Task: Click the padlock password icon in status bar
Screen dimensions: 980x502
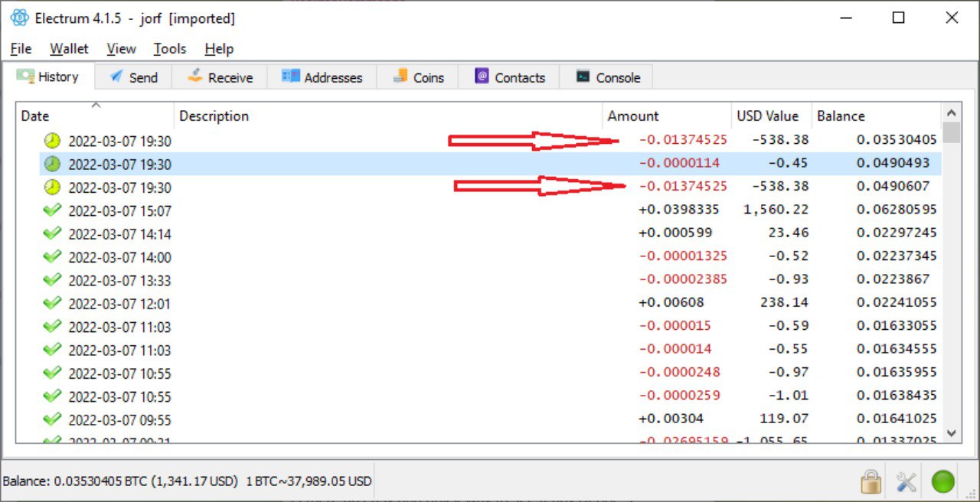Action: tap(870, 482)
